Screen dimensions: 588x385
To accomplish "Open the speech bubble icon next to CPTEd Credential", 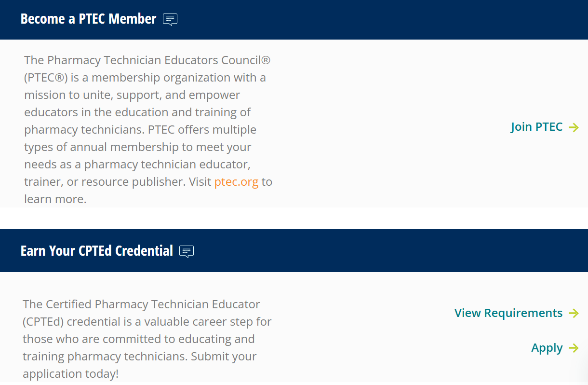I will pos(187,251).
